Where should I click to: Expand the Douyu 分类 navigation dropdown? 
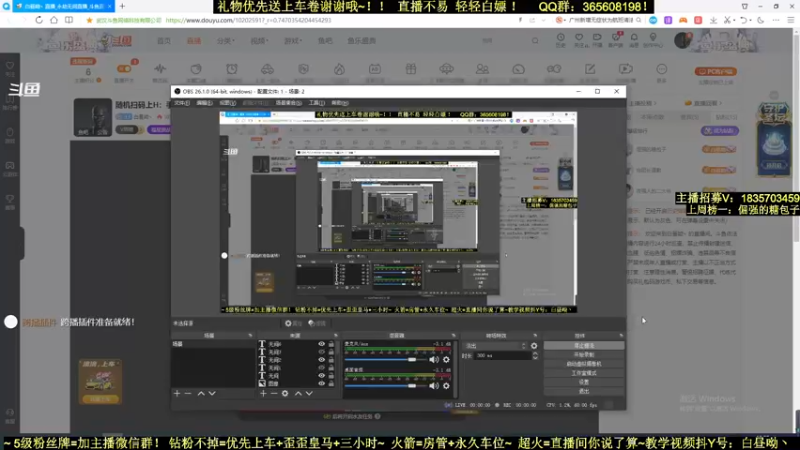225,41
